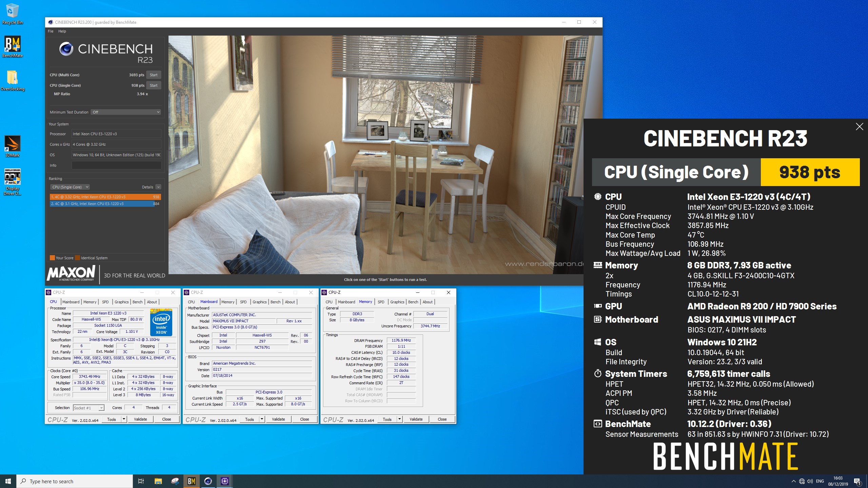Open SPD tab in second CPU-Z window
Screen dimensions: 868x488
coord(243,302)
